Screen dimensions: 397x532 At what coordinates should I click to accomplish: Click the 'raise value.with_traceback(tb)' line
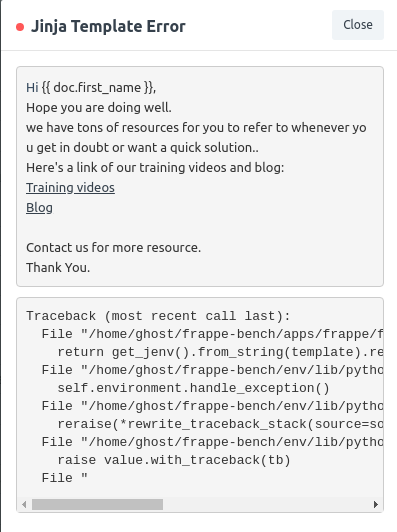click(174, 460)
